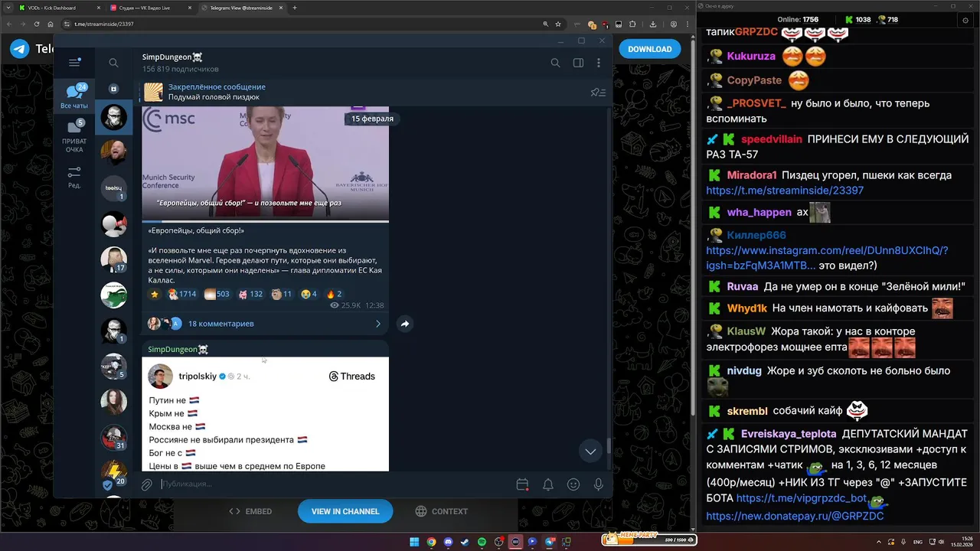Open Telegram main hamburger menu
This screenshot has height=551, width=980.
click(x=74, y=63)
